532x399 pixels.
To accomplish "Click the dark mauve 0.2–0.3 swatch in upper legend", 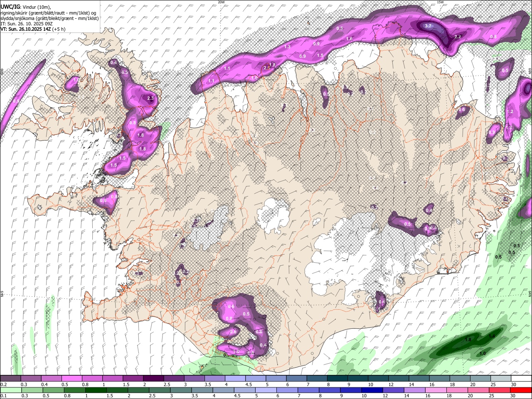I will [x=10, y=378].
